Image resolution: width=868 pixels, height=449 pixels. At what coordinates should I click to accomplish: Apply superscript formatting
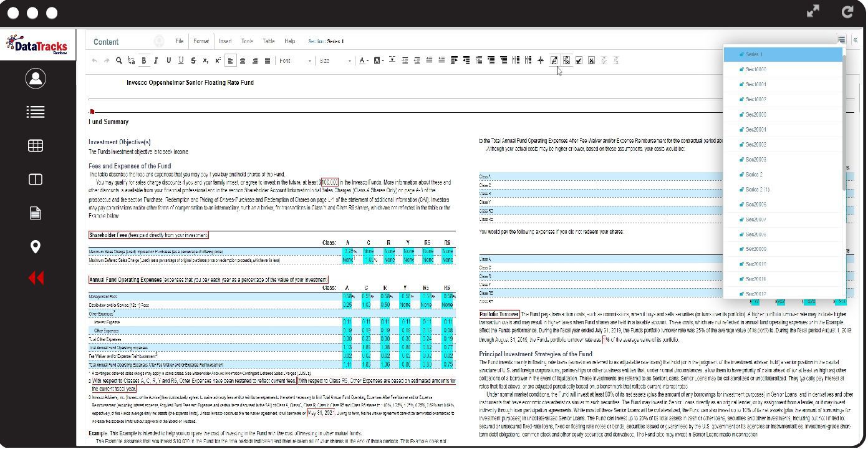click(x=218, y=60)
